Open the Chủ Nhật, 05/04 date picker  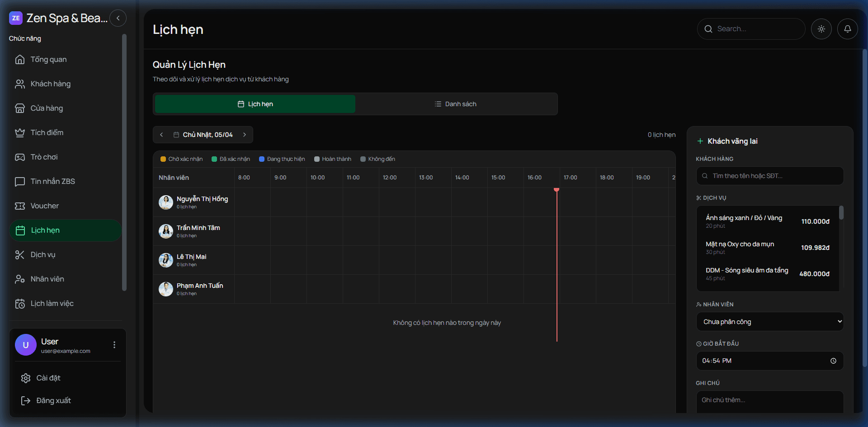(203, 135)
